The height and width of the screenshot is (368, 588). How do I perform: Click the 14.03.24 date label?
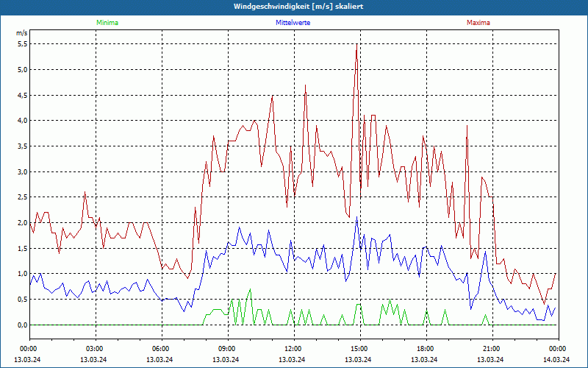tap(556, 359)
